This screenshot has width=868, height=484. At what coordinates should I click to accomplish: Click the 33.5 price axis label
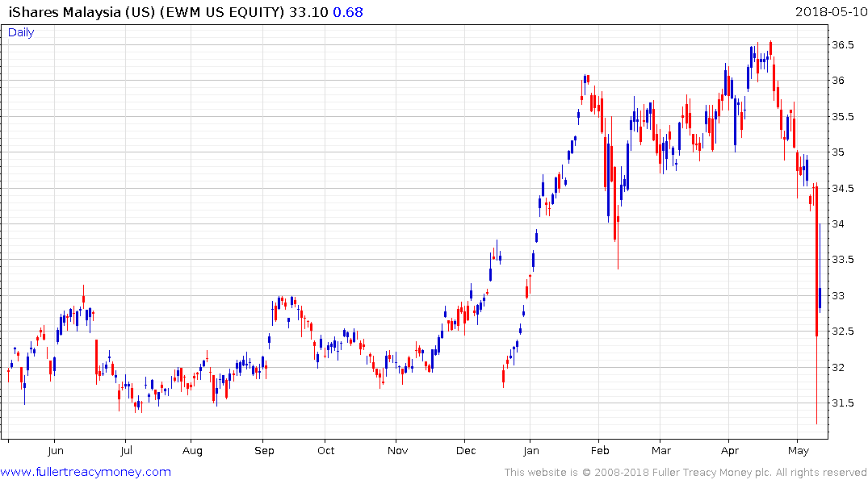pos(843,260)
